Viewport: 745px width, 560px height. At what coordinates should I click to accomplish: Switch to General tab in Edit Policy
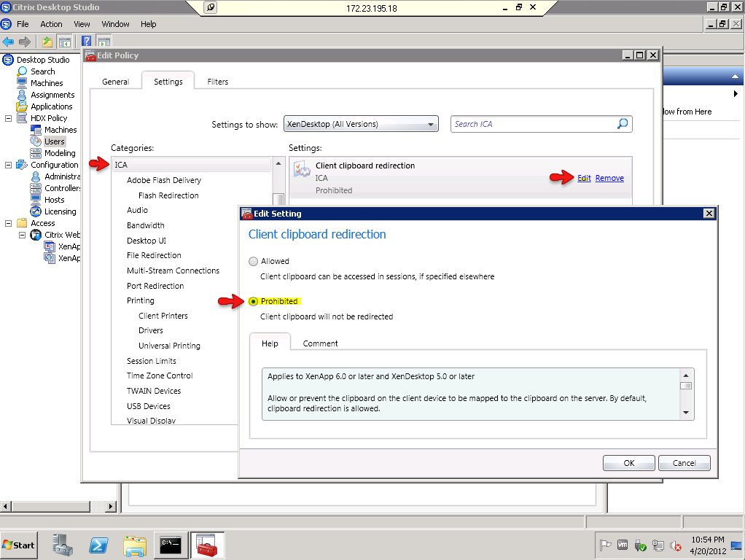click(115, 82)
